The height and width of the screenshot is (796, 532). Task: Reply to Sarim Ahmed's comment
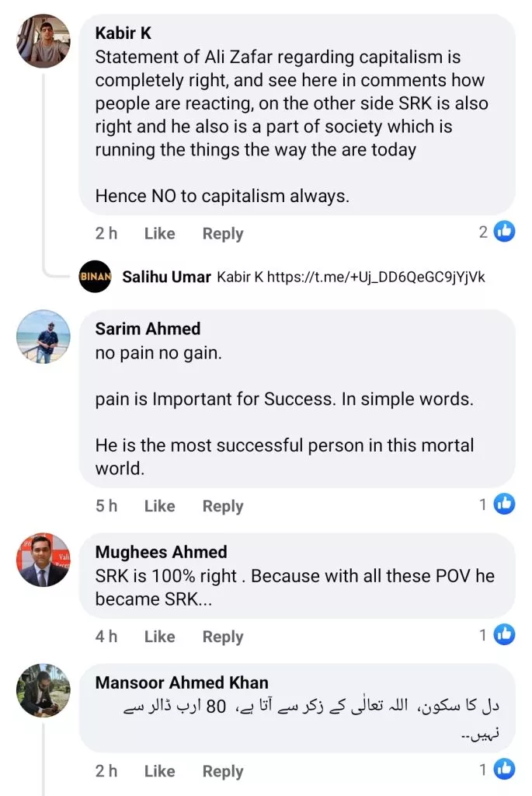[223, 506]
